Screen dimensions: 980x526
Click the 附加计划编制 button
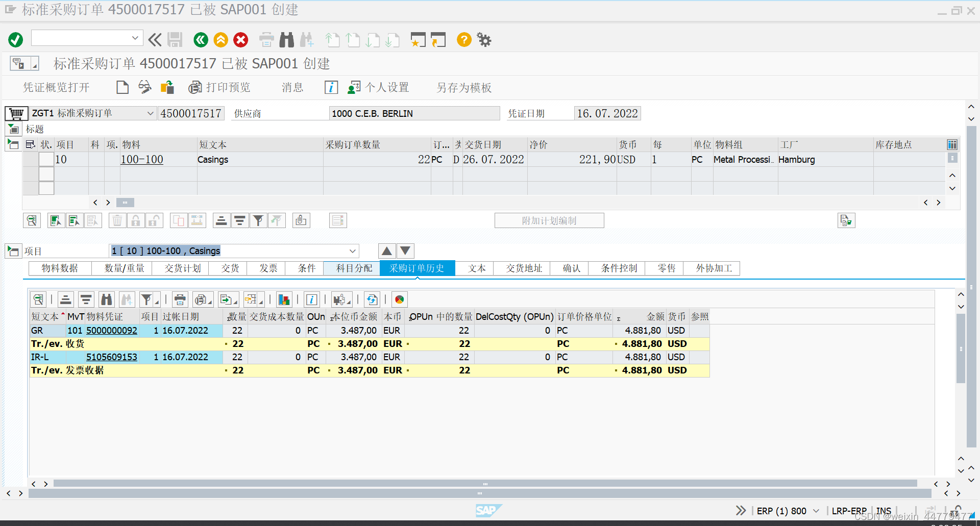click(549, 220)
